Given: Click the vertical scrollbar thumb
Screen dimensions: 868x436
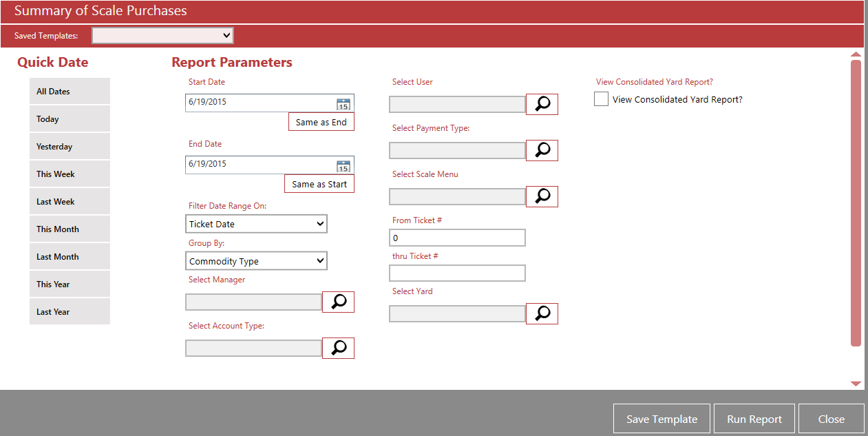Looking at the screenshot, I should [x=856, y=203].
